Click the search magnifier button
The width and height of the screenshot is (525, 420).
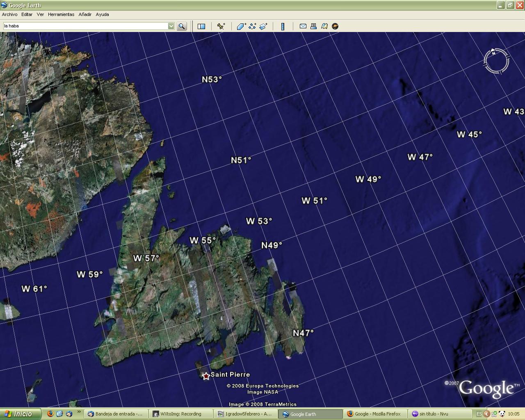click(182, 26)
